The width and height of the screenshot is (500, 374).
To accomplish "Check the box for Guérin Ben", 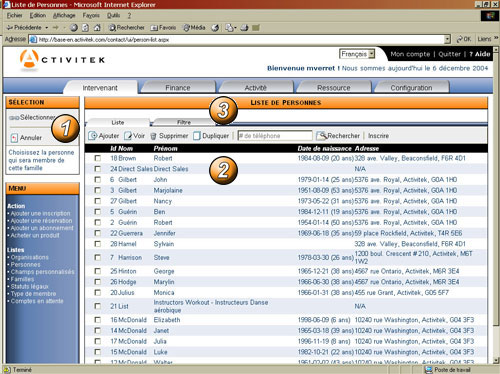I will (97, 212).
